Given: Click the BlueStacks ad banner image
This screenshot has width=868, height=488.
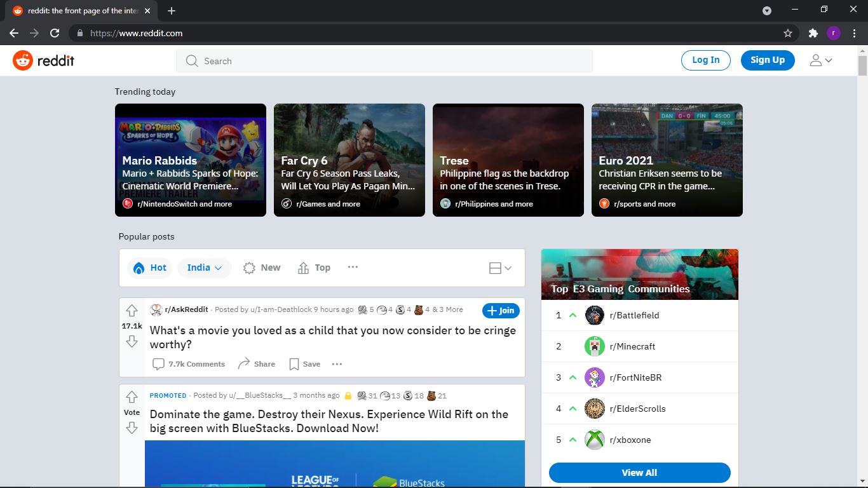Looking at the screenshot, I should pyautogui.click(x=335, y=464).
